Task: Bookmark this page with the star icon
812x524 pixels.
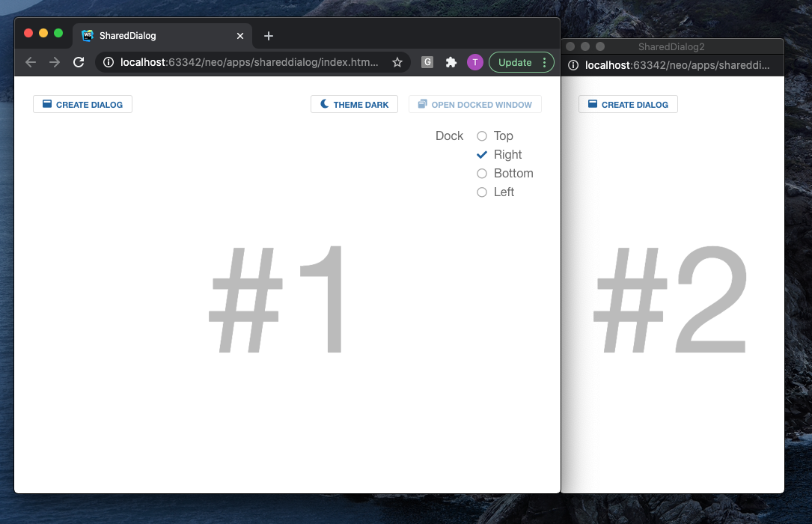Action: [x=397, y=62]
